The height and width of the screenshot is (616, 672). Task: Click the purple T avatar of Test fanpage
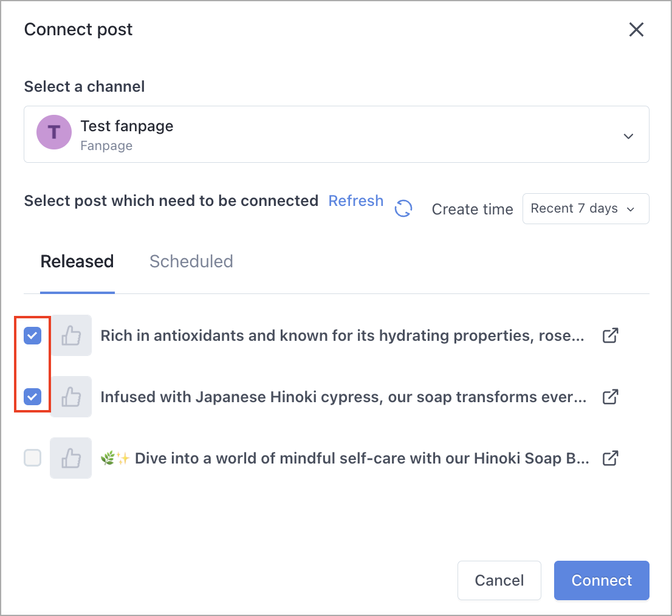54,132
